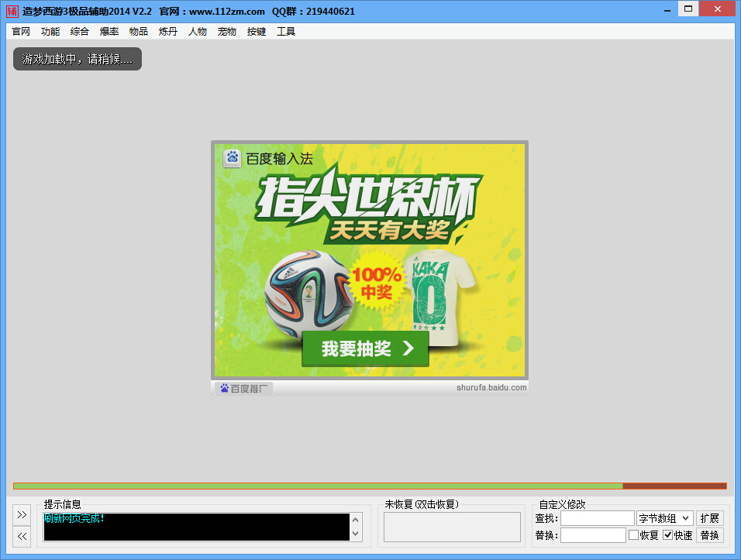Screen dimensions: 741x560
Task: Open the 官网 menu
Action: [21, 32]
